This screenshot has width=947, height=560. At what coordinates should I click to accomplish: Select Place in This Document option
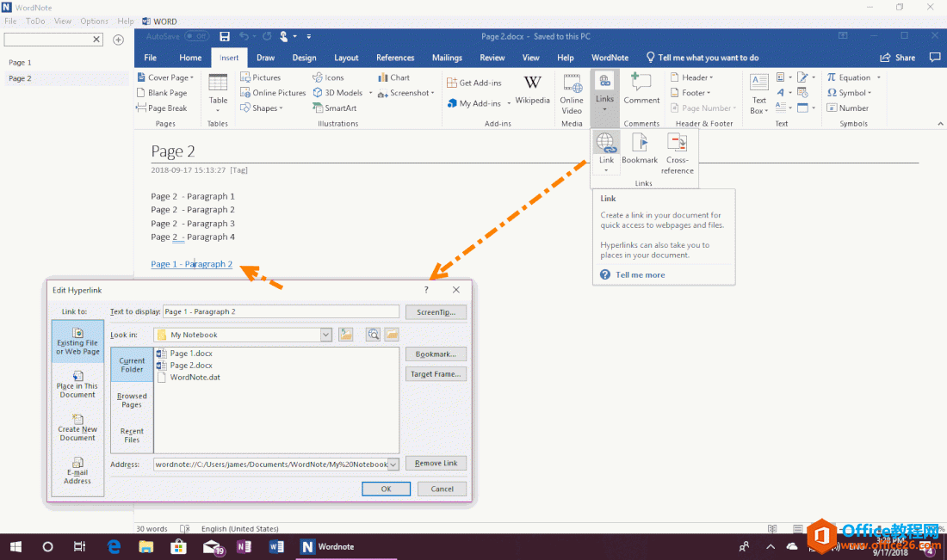[x=77, y=384]
